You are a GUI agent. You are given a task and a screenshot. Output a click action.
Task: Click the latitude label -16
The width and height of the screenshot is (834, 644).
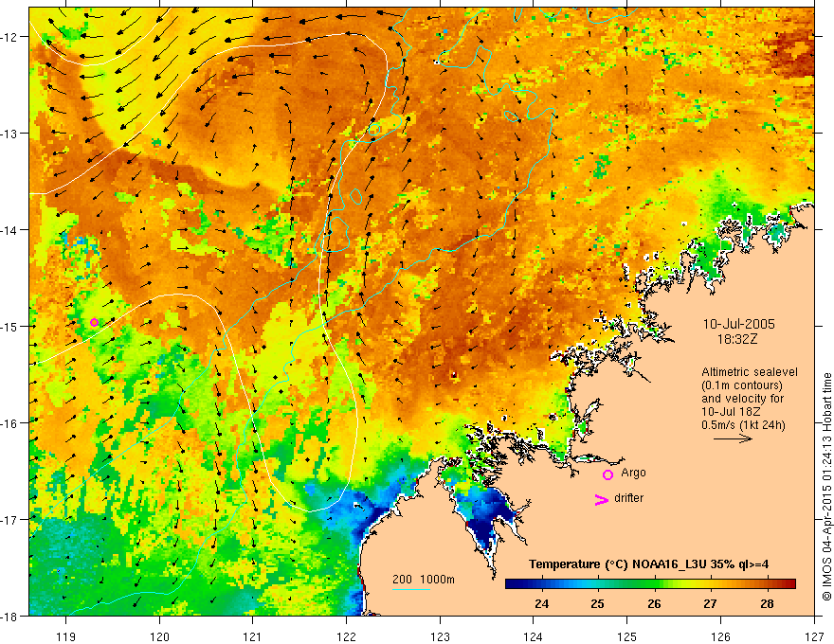point(9,423)
